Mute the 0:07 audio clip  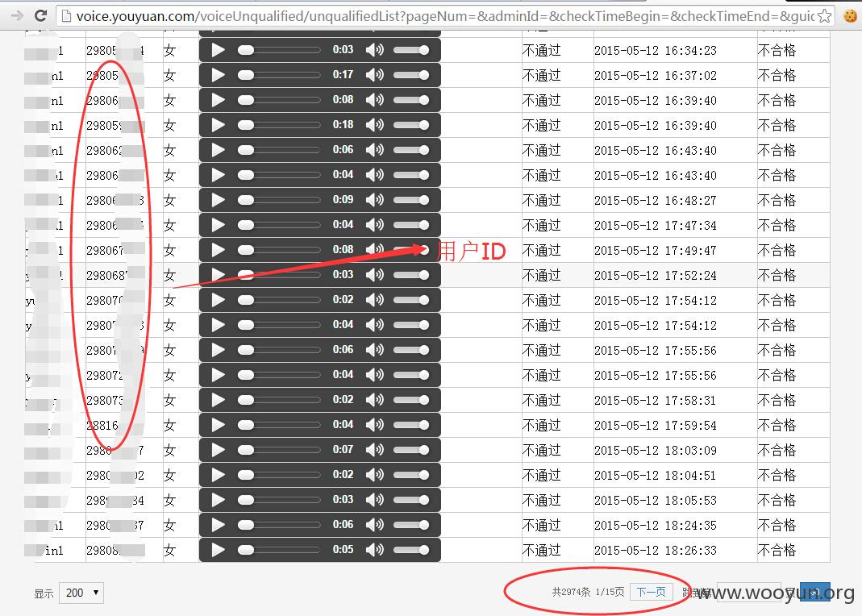[375, 450]
